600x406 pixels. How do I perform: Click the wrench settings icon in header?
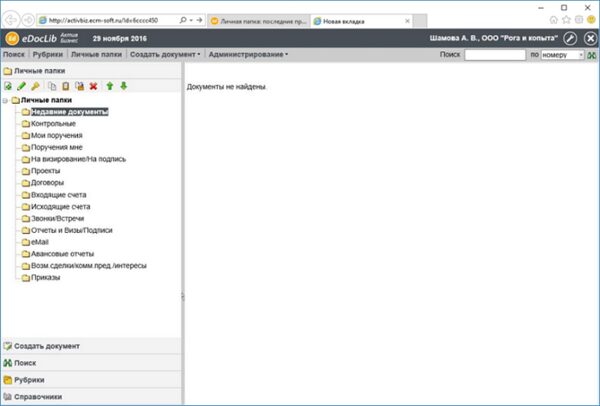coord(570,38)
